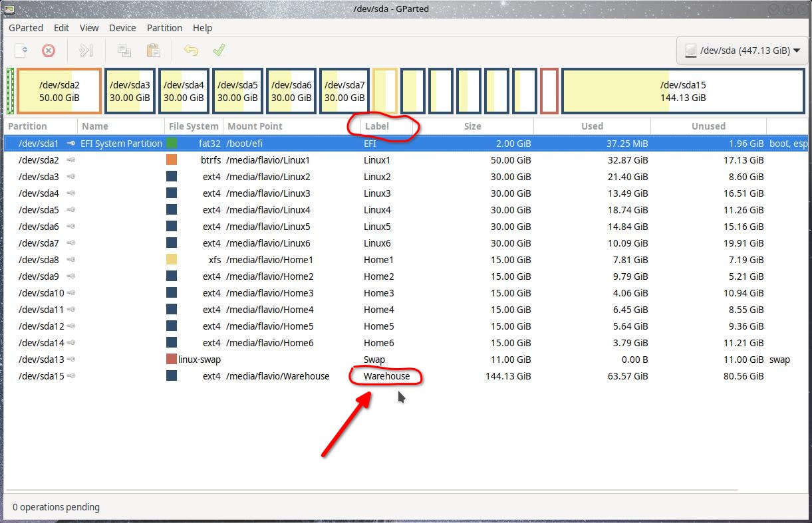Screen dimensions: 812x523
Task: Select the /dev/sda2 block in disk map
Action: point(59,91)
